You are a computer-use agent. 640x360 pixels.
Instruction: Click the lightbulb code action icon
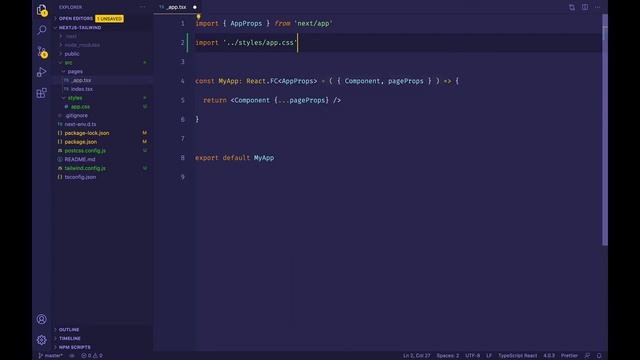pyautogui.click(x=198, y=17)
